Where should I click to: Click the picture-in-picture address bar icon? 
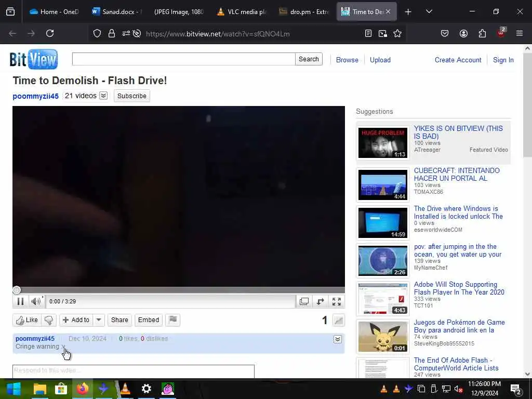(383, 34)
